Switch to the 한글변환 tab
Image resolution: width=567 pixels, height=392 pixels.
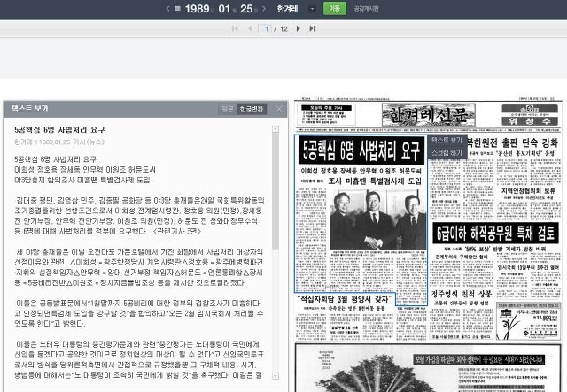pos(252,109)
